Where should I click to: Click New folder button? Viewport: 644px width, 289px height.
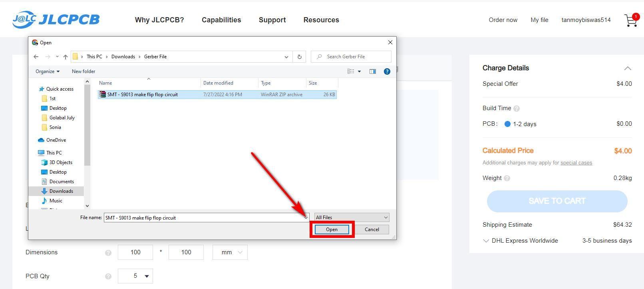pos(83,71)
